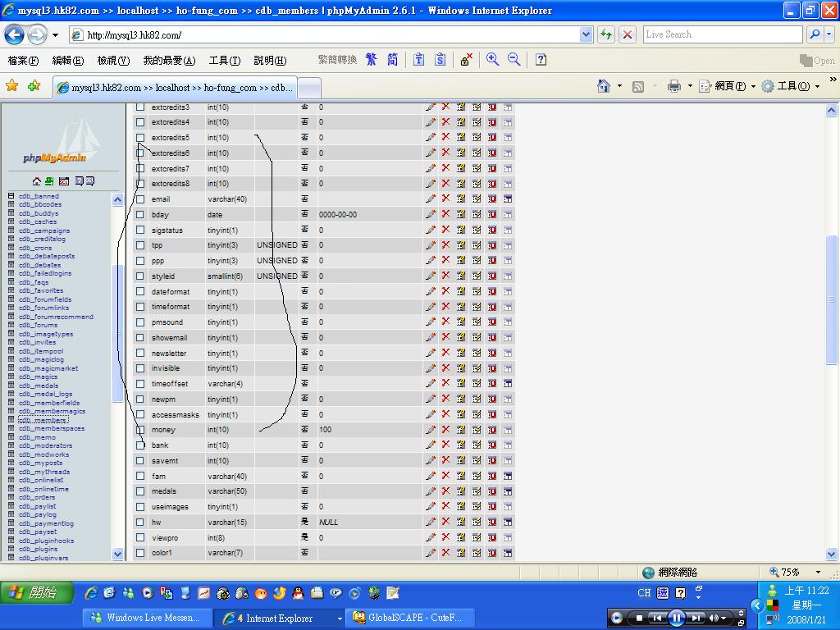
Task: Drop the styleid field using red X
Action: tap(445, 276)
